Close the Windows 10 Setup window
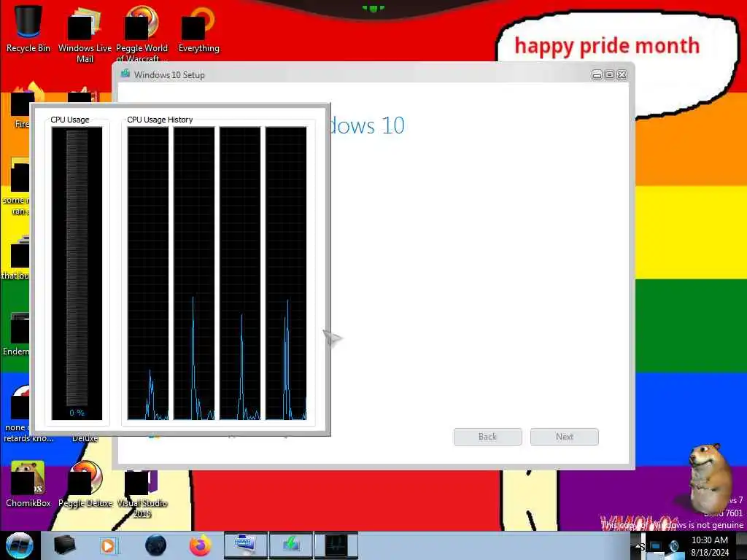 click(622, 75)
